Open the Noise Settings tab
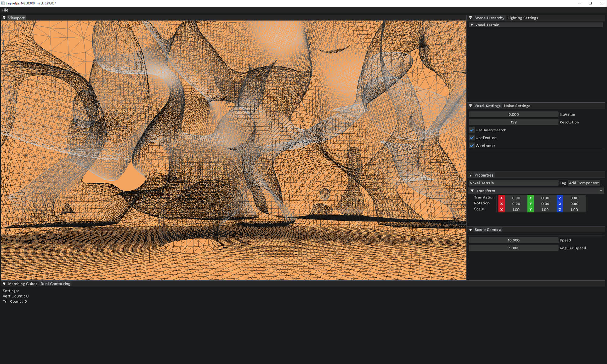607x364 pixels. click(517, 106)
